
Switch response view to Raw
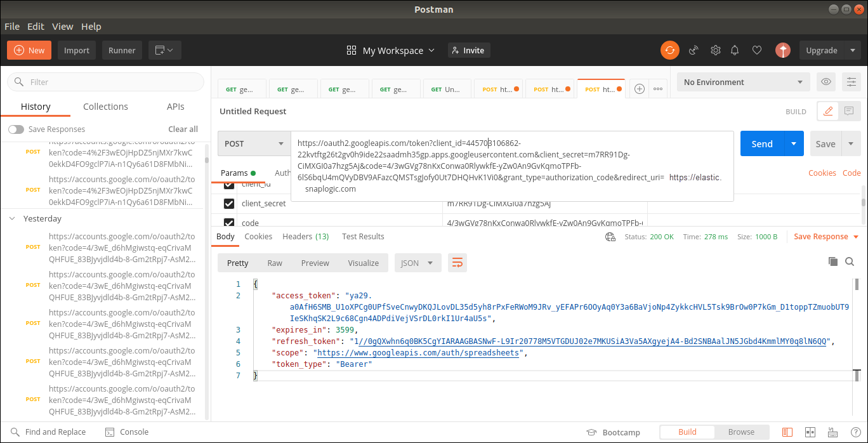pyautogui.click(x=275, y=263)
